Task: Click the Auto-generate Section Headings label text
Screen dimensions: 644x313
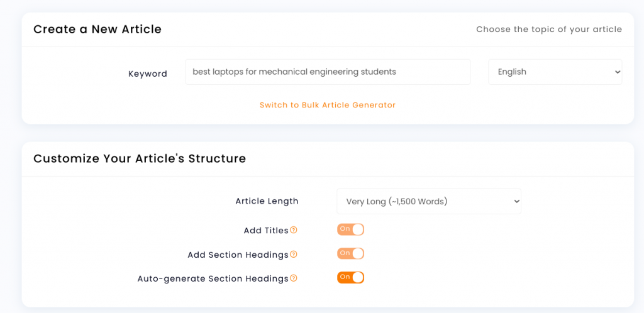Action: pos(213,278)
